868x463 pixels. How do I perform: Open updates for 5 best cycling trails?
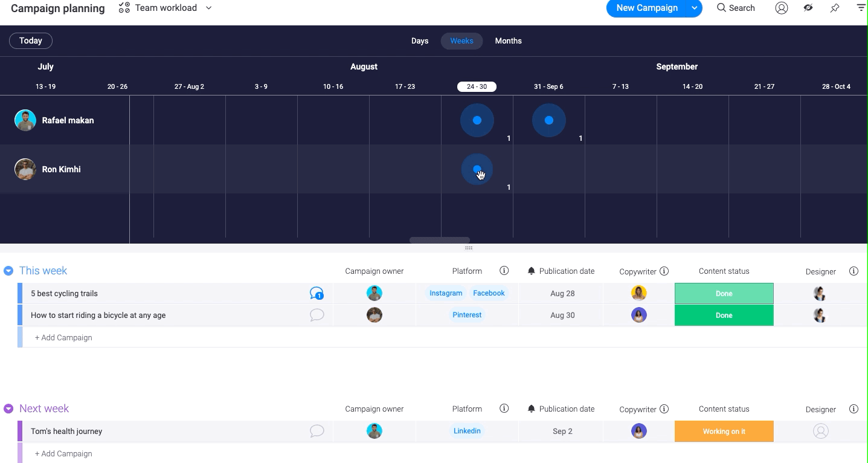317,293
